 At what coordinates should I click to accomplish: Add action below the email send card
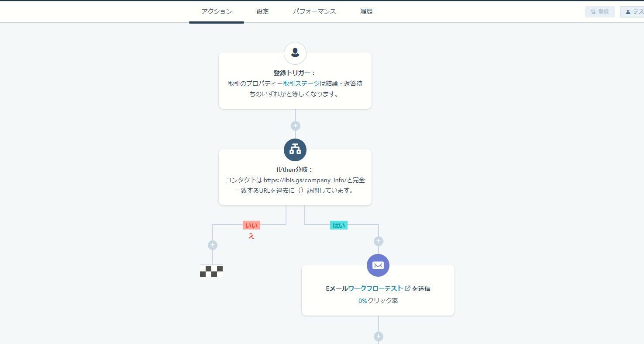(379, 337)
